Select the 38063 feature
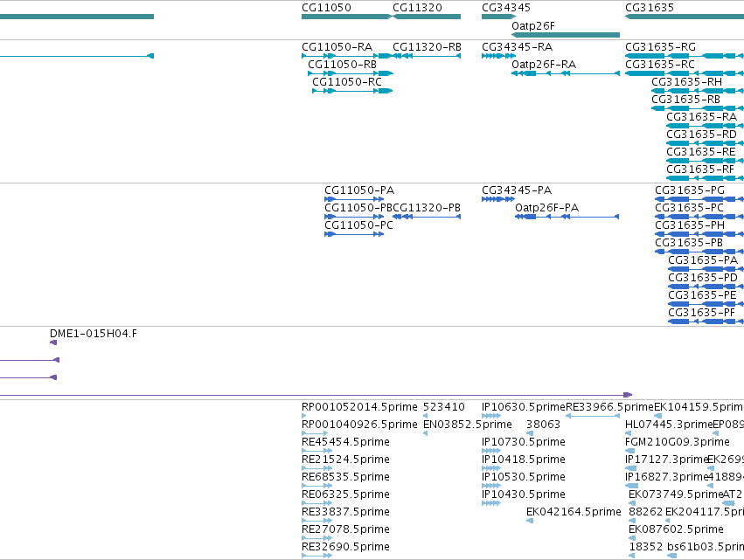The image size is (744, 560). click(x=530, y=433)
